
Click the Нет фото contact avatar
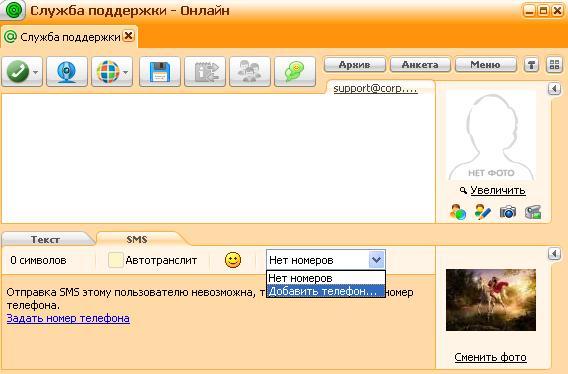491,136
